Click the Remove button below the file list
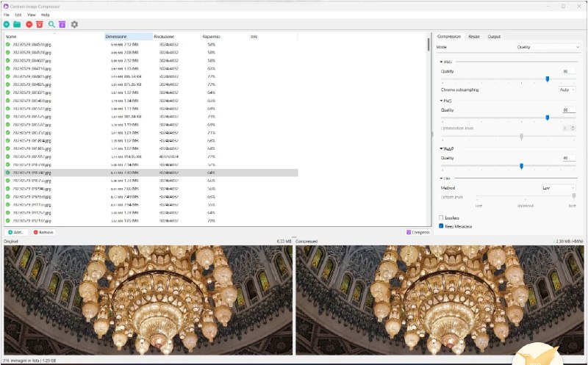The image size is (588, 365). pos(43,232)
